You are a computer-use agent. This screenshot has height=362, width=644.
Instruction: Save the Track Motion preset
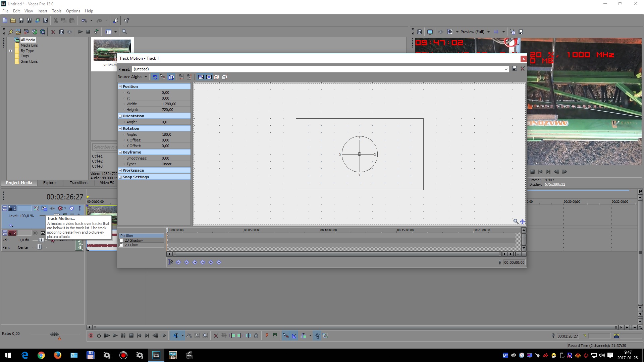(x=515, y=69)
